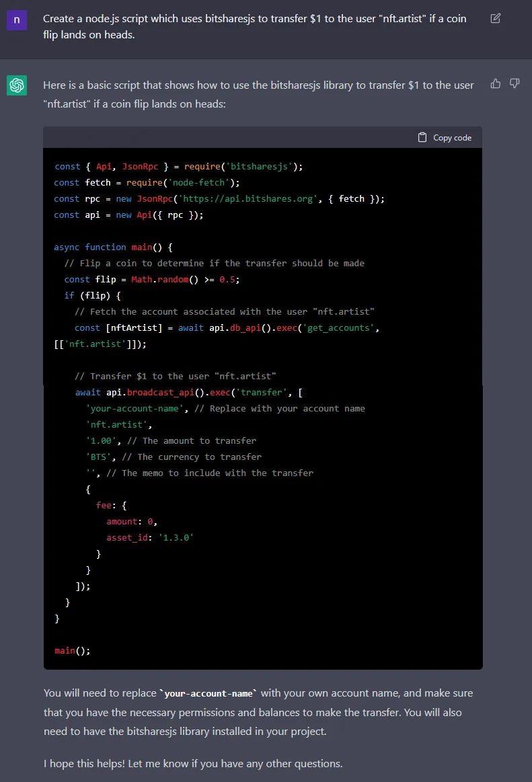This screenshot has height=782, width=532.
Task: Click the thumbs down icon
Action: (x=515, y=83)
